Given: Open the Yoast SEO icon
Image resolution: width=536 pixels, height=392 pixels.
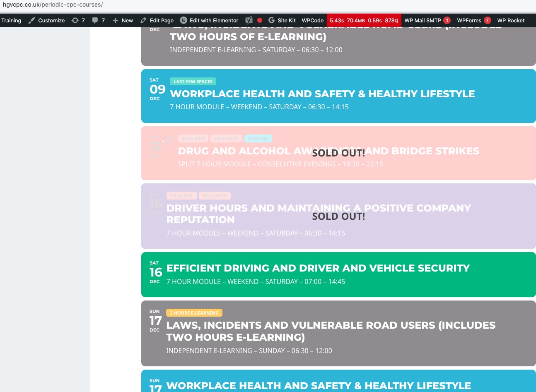Looking at the screenshot, I should pyautogui.click(x=249, y=20).
